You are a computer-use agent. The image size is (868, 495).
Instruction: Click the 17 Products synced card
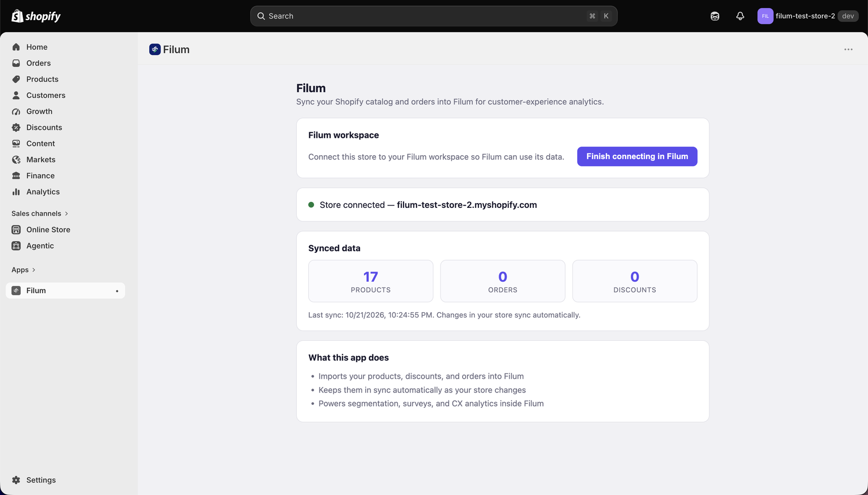tap(371, 281)
